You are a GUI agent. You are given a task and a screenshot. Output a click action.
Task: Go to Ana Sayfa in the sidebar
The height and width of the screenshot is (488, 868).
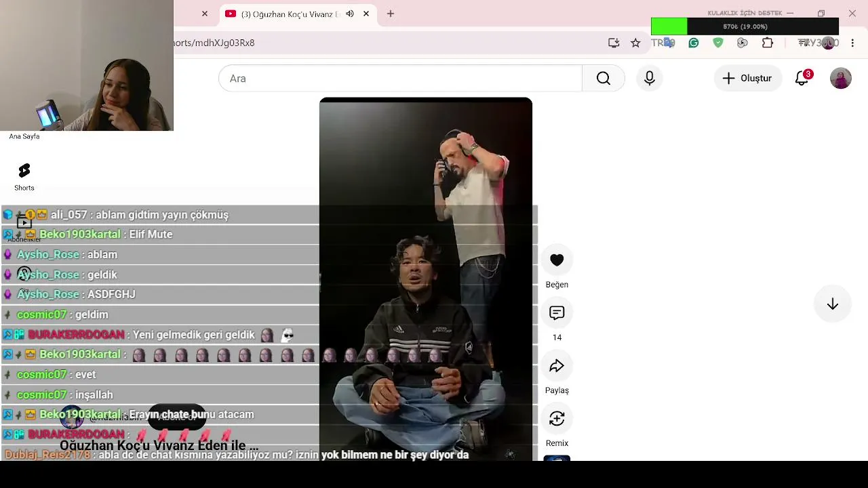24,136
